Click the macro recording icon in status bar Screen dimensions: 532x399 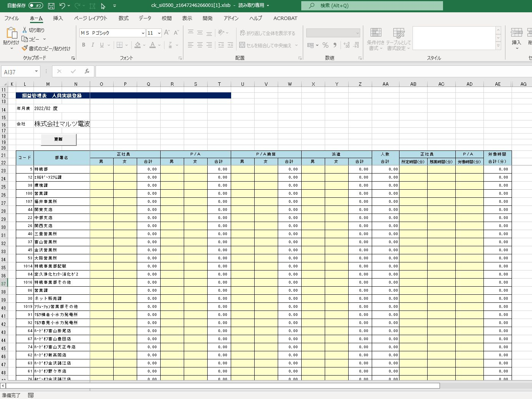coord(31,395)
